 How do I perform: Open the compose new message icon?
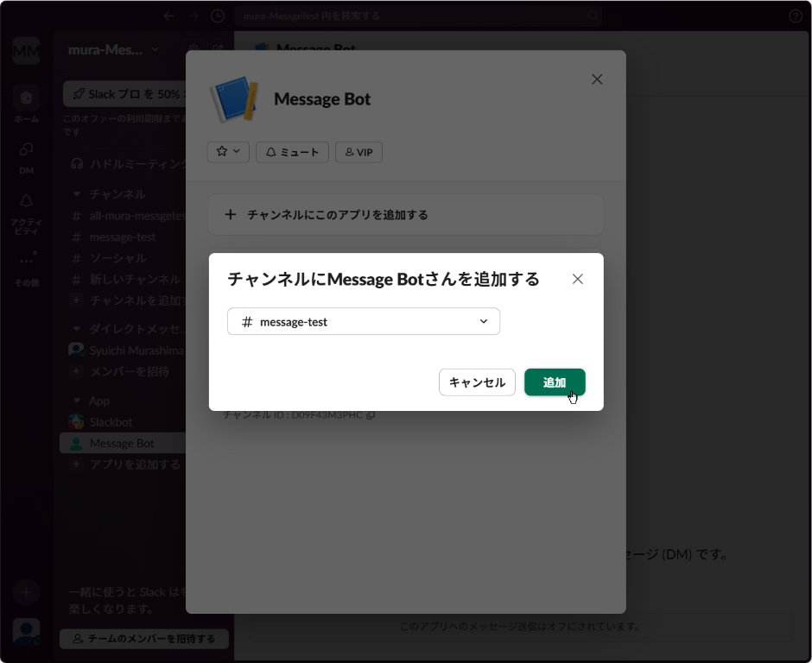(218, 50)
